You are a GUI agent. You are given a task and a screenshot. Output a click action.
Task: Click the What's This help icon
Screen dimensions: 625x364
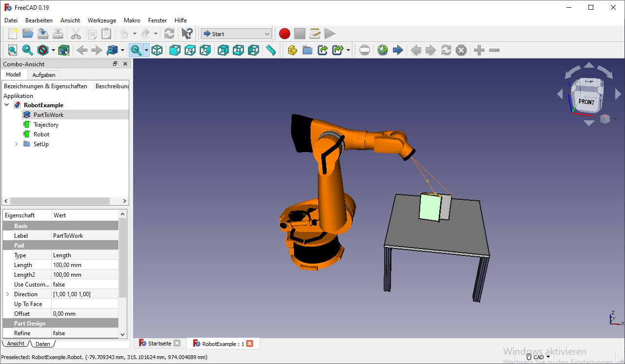pyautogui.click(x=187, y=34)
